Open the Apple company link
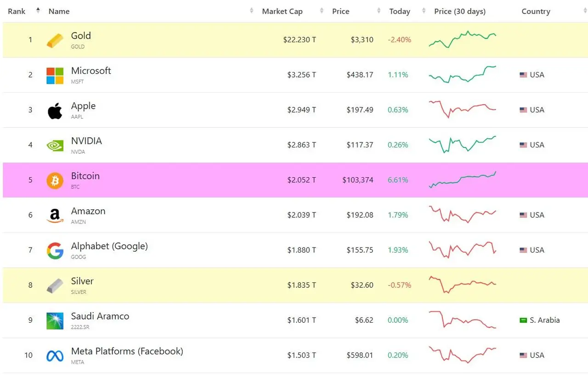 click(x=83, y=106)
